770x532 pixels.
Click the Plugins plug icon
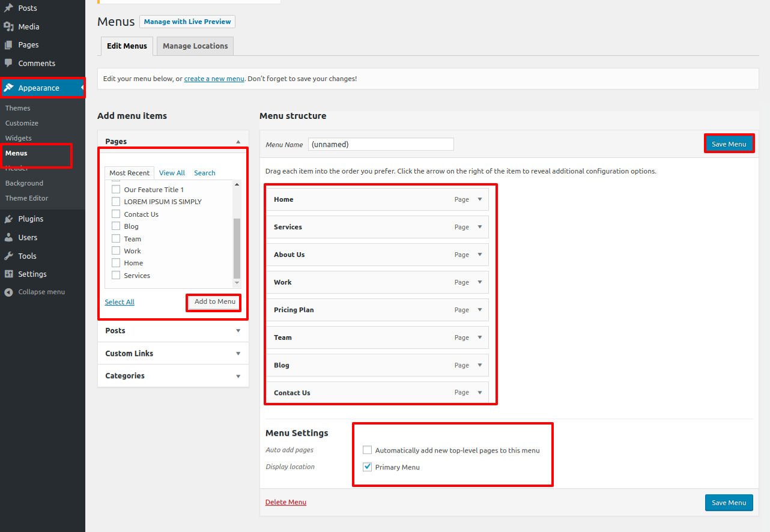coord(8,219)
